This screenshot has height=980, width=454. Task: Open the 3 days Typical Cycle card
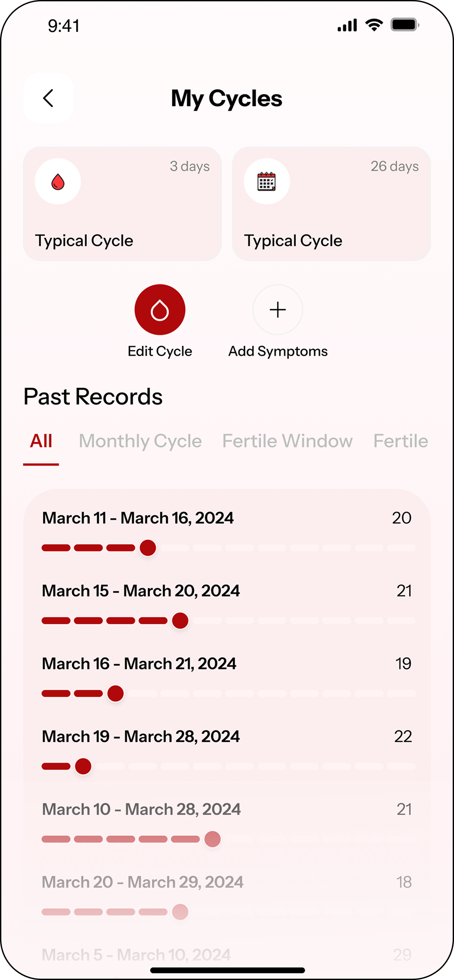pos(122,204)
